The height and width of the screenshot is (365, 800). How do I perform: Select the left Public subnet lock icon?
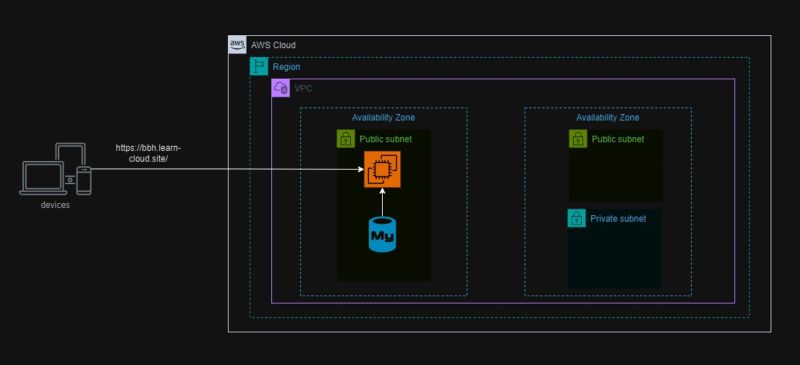coord(346,139)
